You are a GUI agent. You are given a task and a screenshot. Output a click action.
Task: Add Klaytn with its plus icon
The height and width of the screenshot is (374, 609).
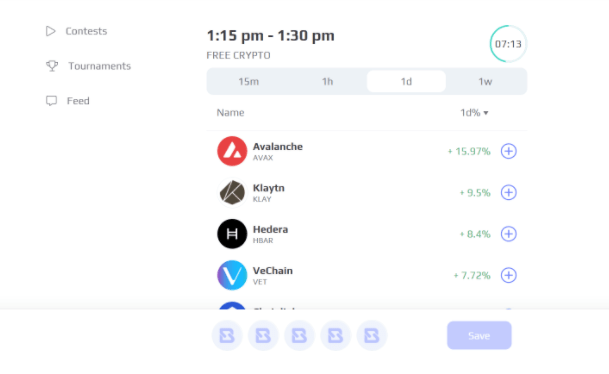point(508,192)
